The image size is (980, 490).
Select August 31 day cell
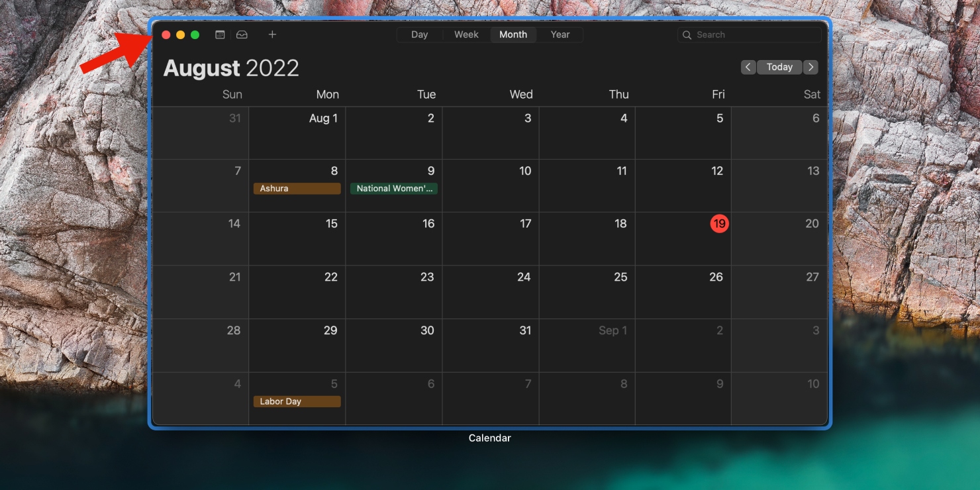point(491,346)
